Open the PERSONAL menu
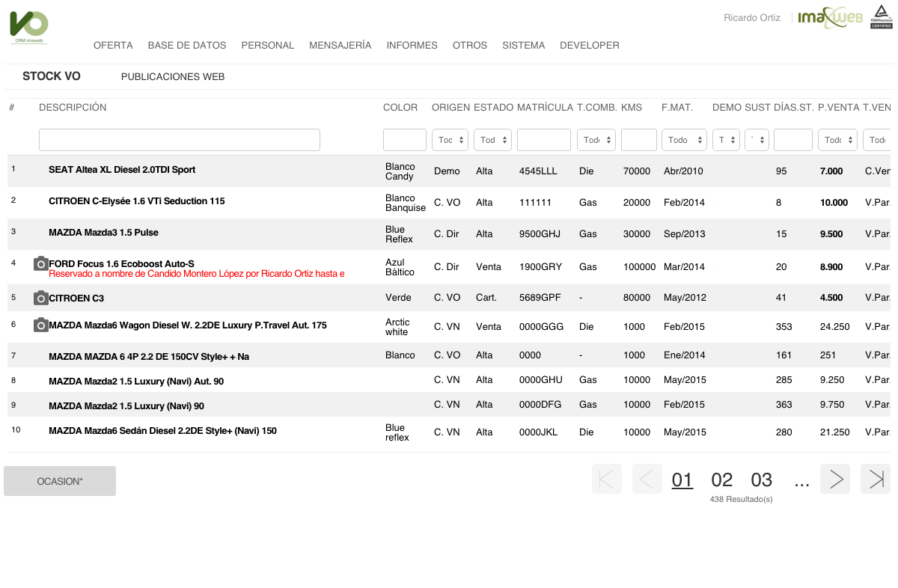 [268, 46]
